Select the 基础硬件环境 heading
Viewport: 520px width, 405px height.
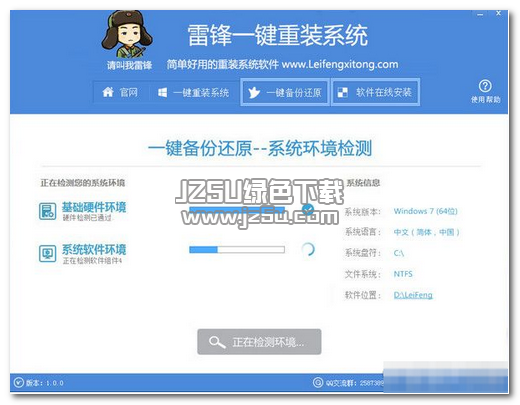point(94,207)
